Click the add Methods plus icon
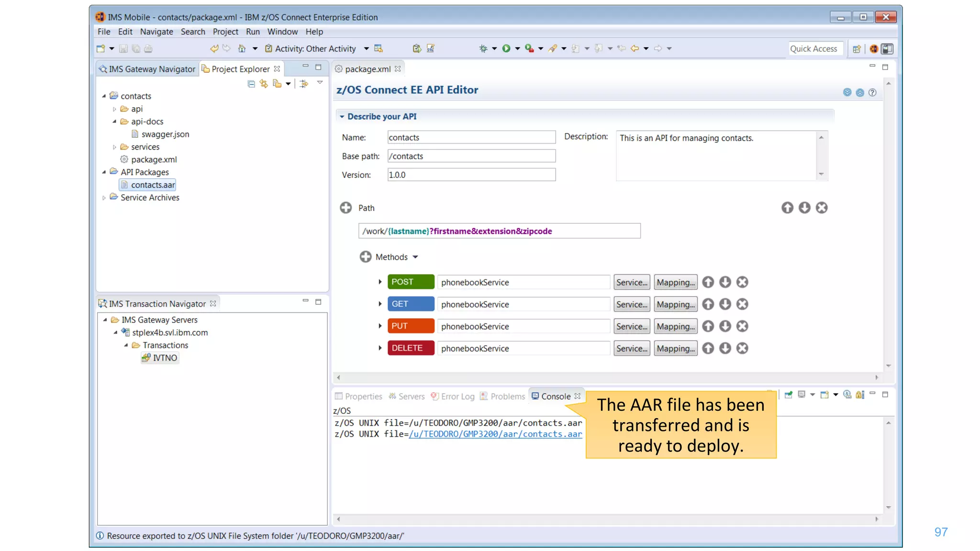This screenshot has height=551, width=980. click(x=365, y=257)
